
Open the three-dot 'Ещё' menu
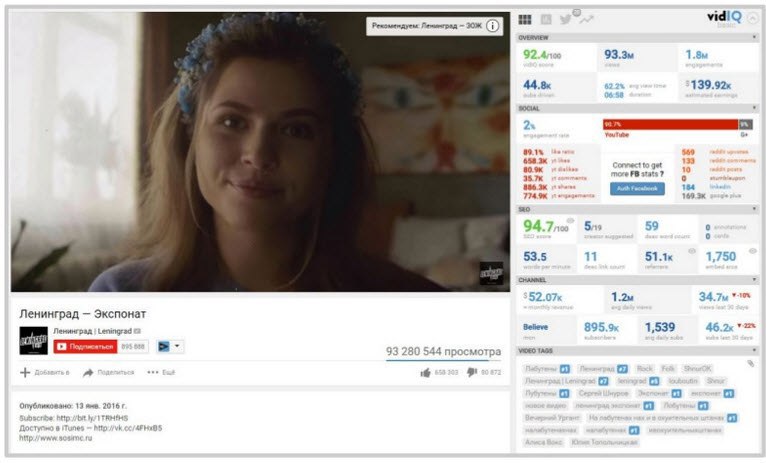161,372
